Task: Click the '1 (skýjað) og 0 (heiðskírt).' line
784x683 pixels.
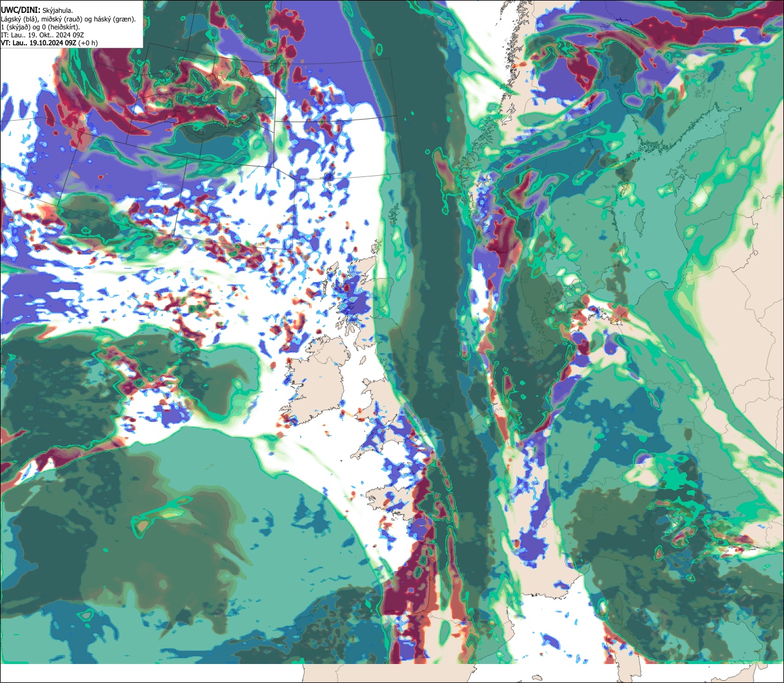Action: [x=40, y=27]
